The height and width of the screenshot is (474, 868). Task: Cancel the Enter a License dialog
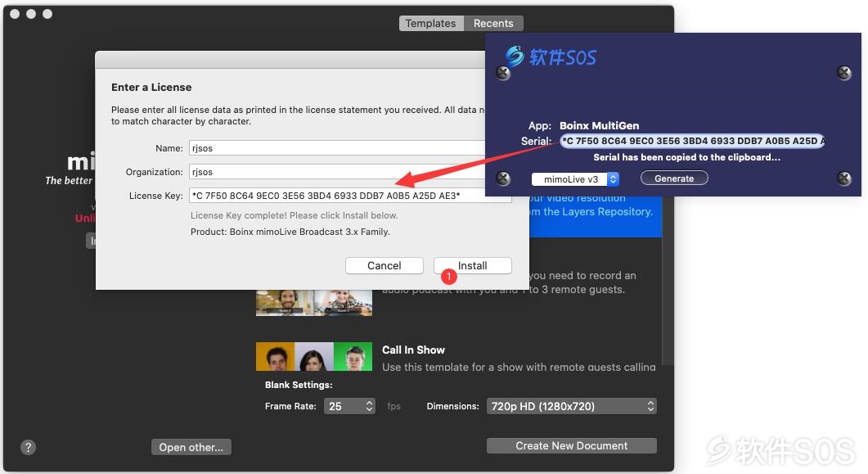click(385, 266)
